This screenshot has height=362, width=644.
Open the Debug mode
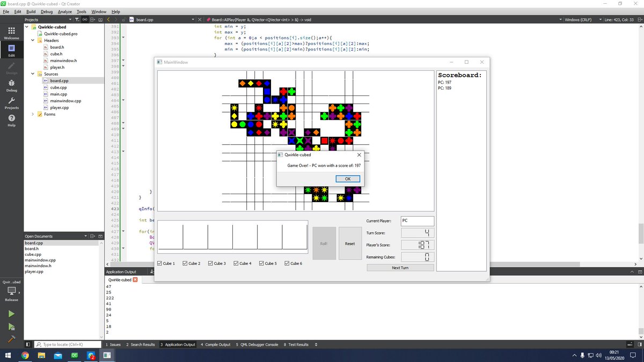click(x=11, y=86)
